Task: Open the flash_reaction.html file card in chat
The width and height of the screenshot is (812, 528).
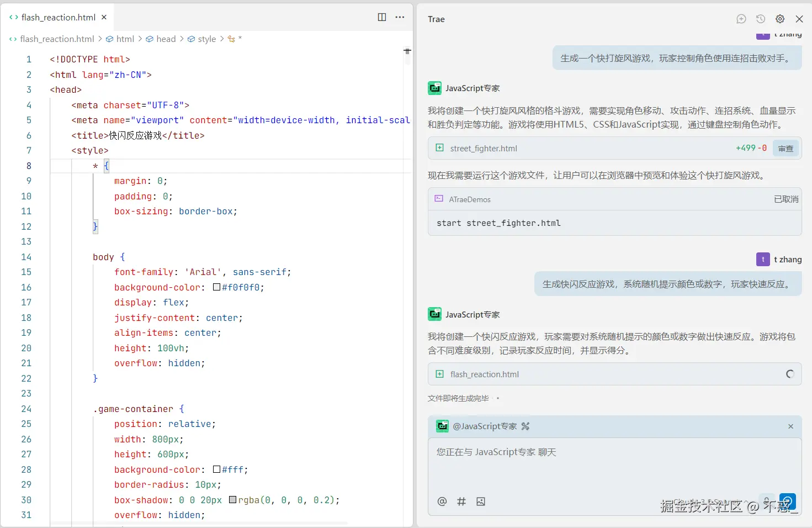Action: tap(614, 374)
